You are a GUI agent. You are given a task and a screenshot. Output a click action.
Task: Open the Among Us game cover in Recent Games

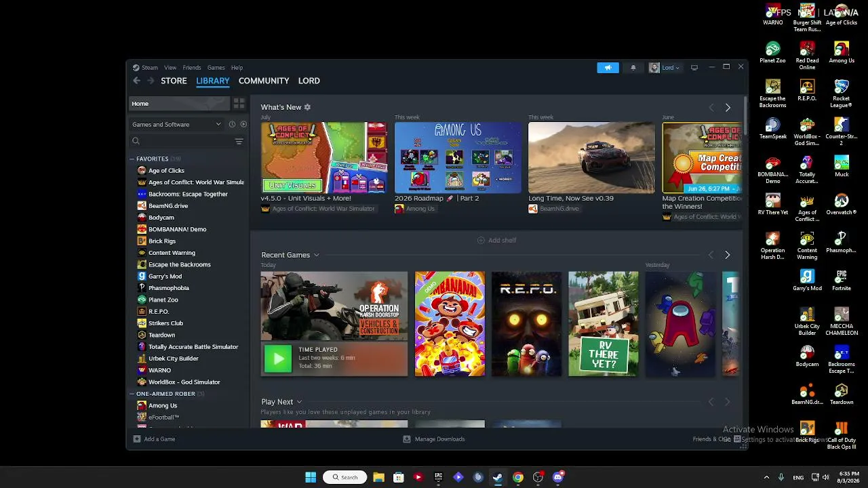click(x=680, y=324)
